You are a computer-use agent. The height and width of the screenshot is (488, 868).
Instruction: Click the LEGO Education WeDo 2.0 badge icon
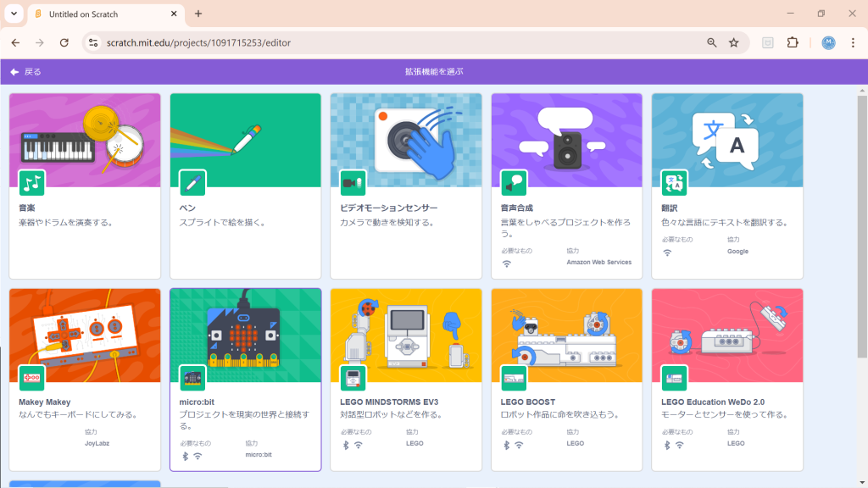point(675,378)
